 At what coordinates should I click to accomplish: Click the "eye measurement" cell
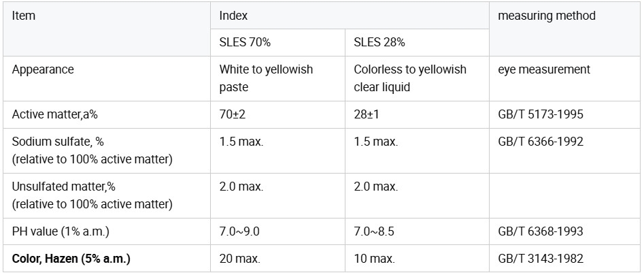coord(544,69)
